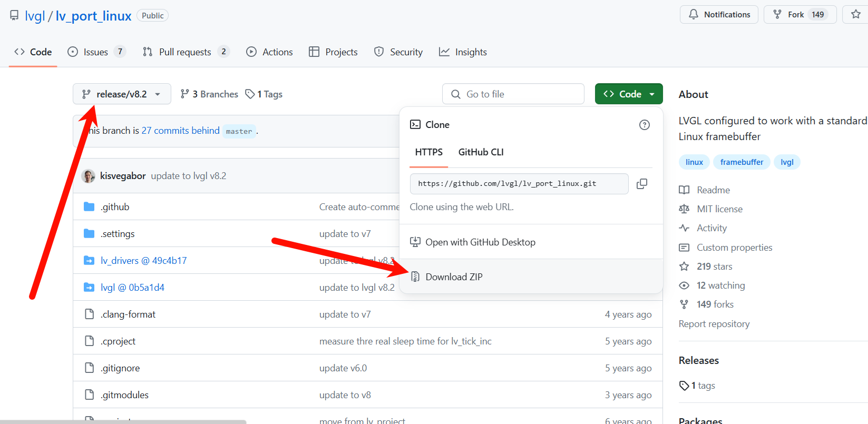Open the lv_drivers @ 49c4b17 submodule
This screenshot has width=868, height=424.
pyautogui.click(x=143, y=261)
